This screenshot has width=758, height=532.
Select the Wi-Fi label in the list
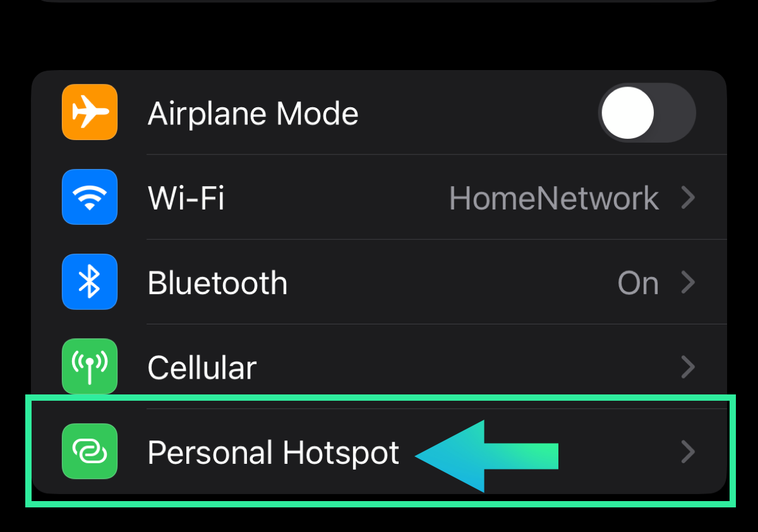click(186, 198)
